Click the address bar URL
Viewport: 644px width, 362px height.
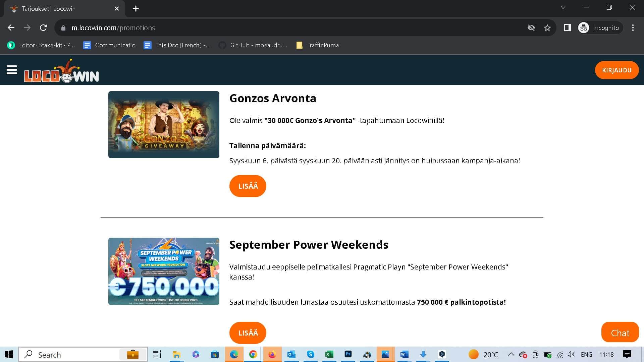113,28
